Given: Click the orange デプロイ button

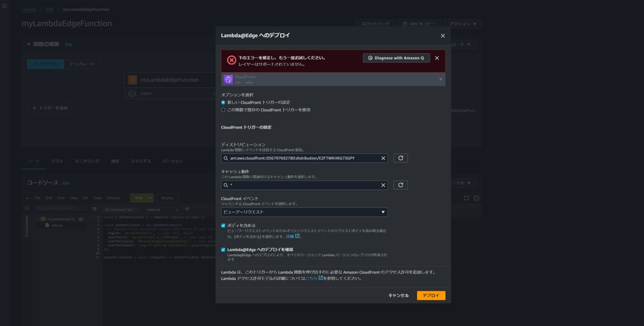Looking at the screenshot, I should tap(431, 295).
